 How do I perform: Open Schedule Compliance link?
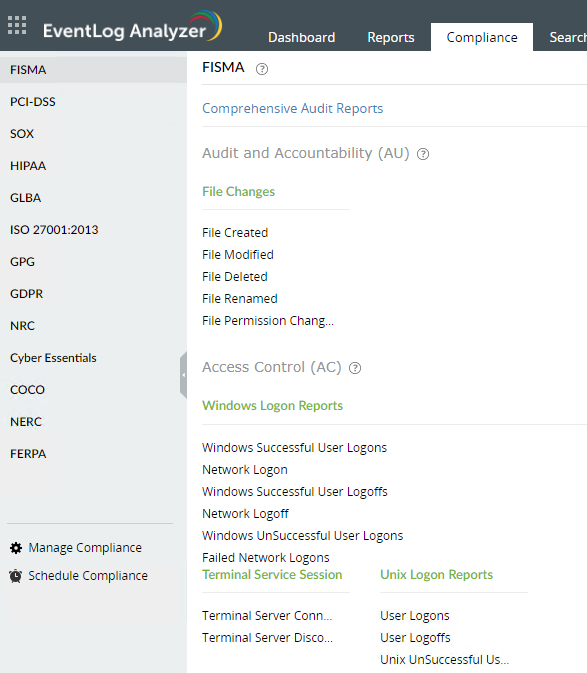88,576
